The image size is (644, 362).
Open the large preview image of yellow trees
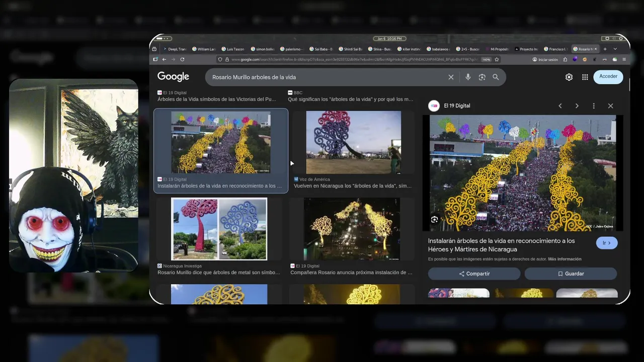[523, 173]
